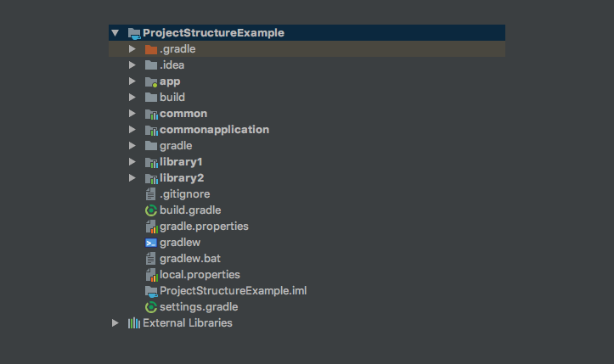Select the .gitignore file name
Viewport: 614px width, 364px height.
click(x=185, y=194)
